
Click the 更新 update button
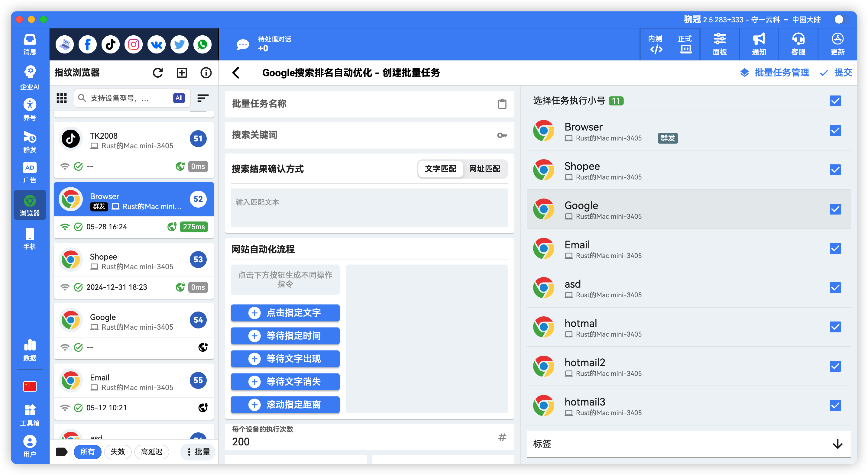(837, 44)
